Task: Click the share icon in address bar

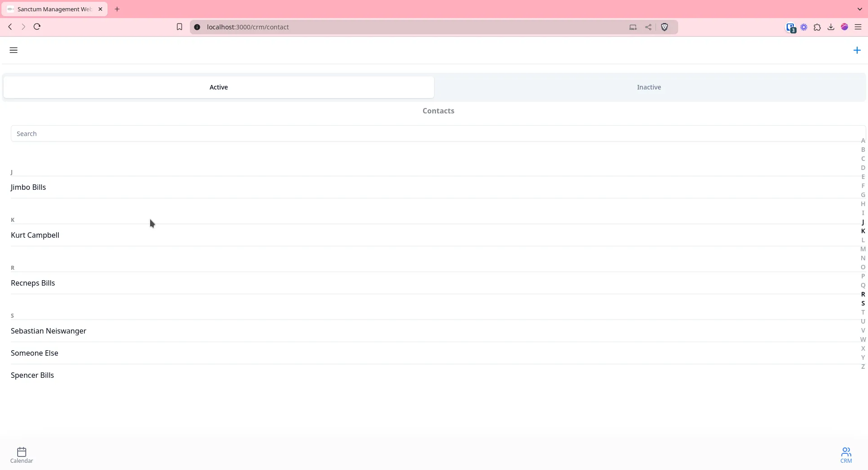Action: click(648, 27)
